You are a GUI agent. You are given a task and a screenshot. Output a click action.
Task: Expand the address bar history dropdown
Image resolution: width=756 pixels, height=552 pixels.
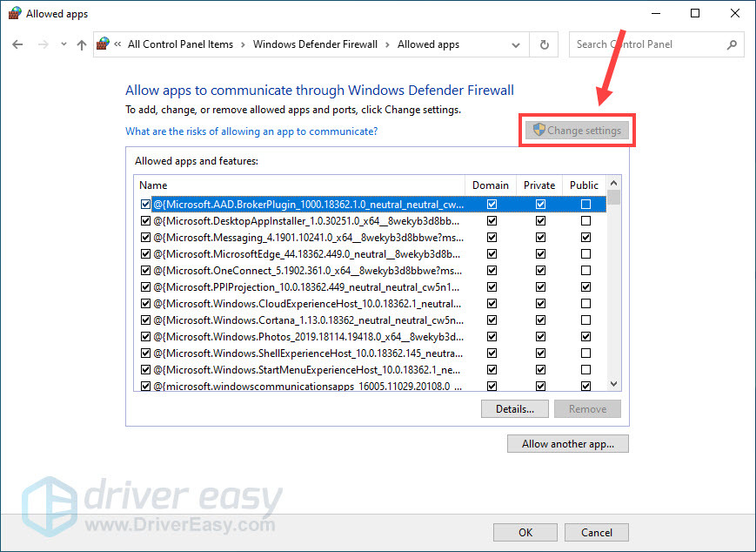coord(515,45)
